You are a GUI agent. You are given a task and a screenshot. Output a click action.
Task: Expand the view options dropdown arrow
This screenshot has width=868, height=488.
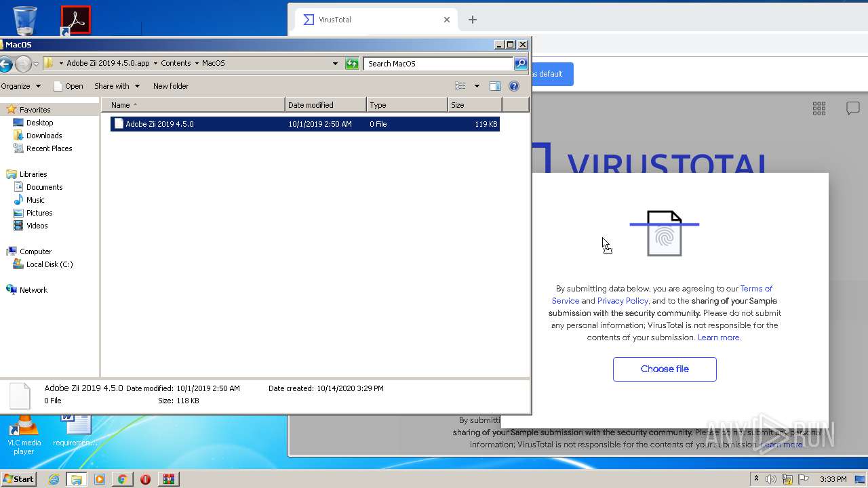(477, 86)
